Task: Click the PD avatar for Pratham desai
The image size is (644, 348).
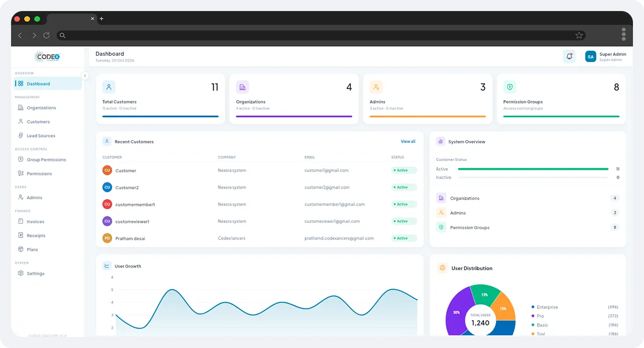Action: click(107, 238)
